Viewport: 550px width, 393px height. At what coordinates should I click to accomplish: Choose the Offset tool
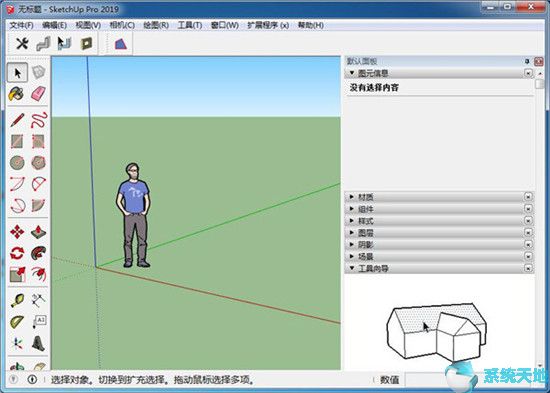coord(38,274)
